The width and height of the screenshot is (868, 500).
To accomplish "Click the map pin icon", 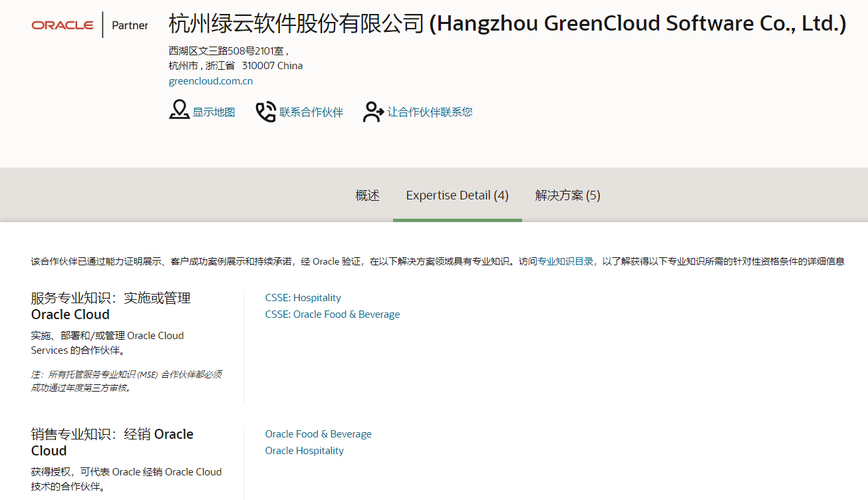I will [x=179, y=110].
